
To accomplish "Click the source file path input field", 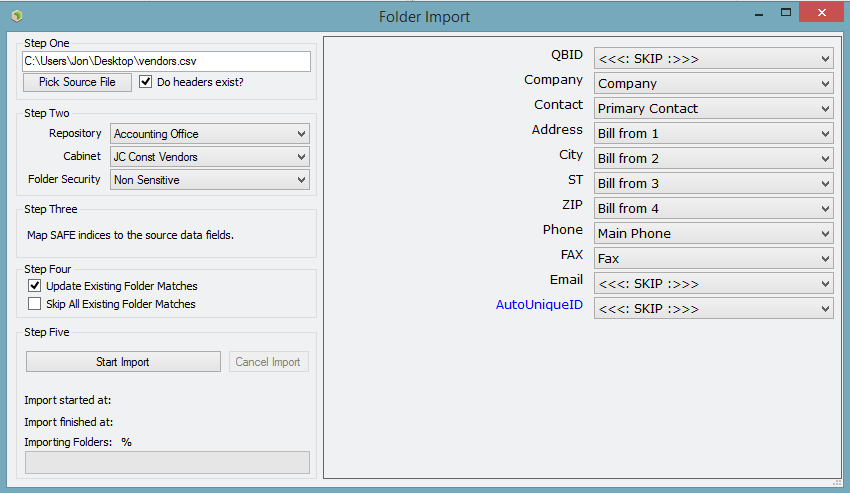I will (166, 61).
